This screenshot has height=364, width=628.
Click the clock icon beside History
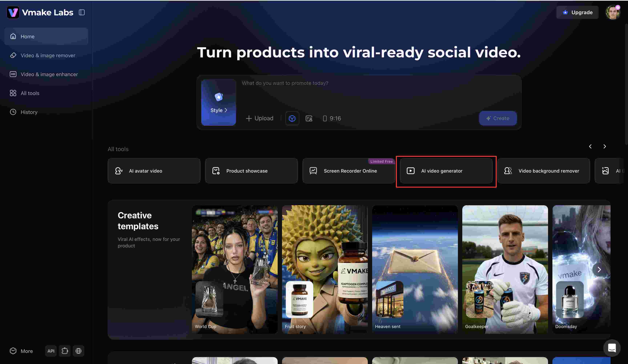tap(13, 112)
